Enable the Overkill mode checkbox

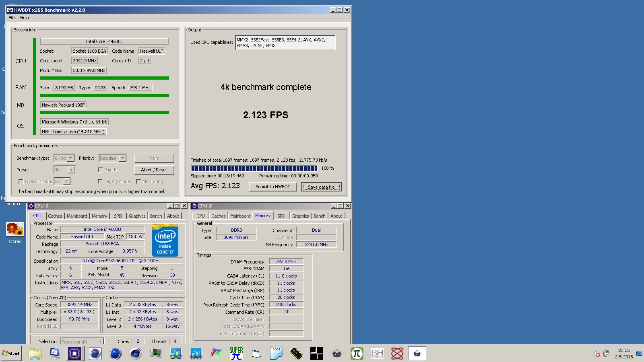click(x=21, y=181)
